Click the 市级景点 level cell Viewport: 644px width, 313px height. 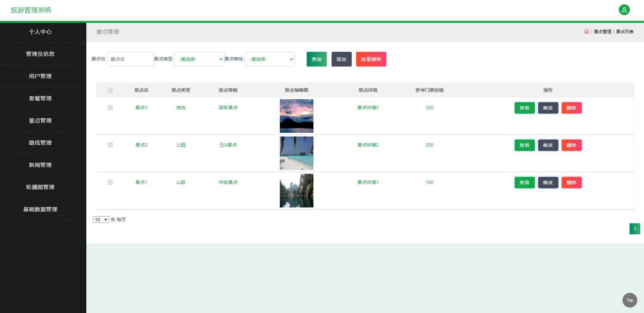228,182
